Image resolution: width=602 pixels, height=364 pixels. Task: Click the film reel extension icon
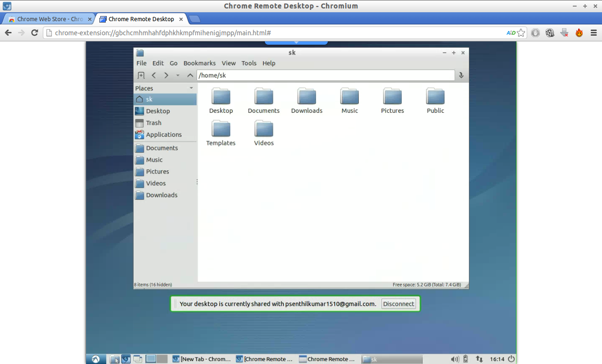pyautogui.click(x=550, y=33)
